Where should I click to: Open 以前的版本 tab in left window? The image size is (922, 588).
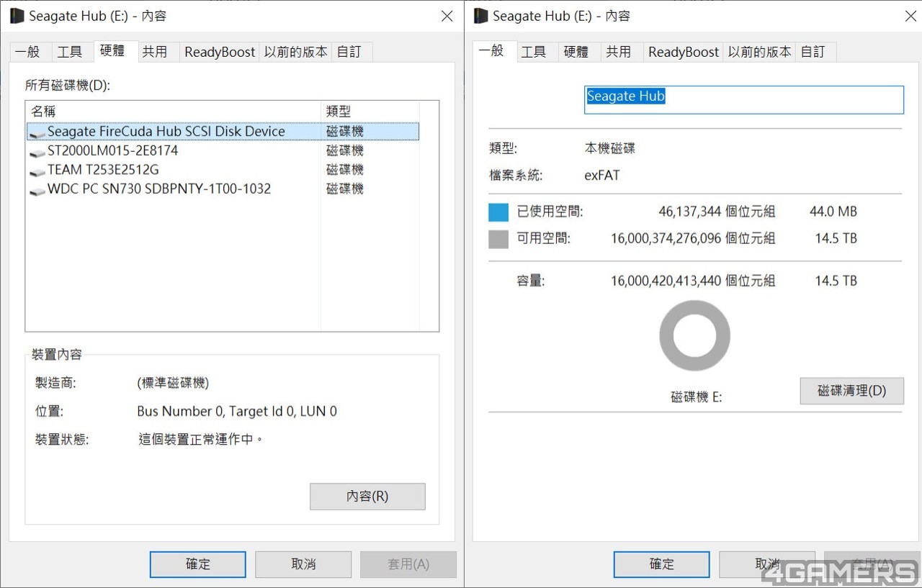pyautogui.click(x=295, y=52)
